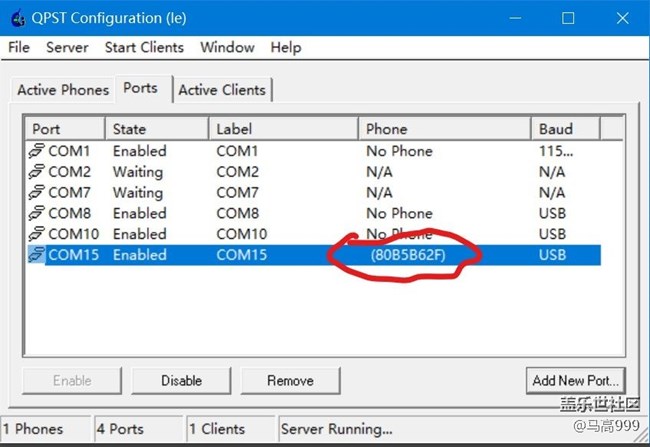Viewport: 650px width, 447px height.
Task: Click the COM8 port plug icon
Action: point(37,213)
